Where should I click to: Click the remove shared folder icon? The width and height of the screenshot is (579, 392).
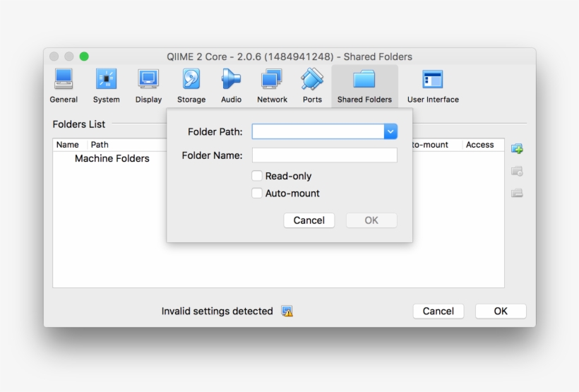(517, 193)
